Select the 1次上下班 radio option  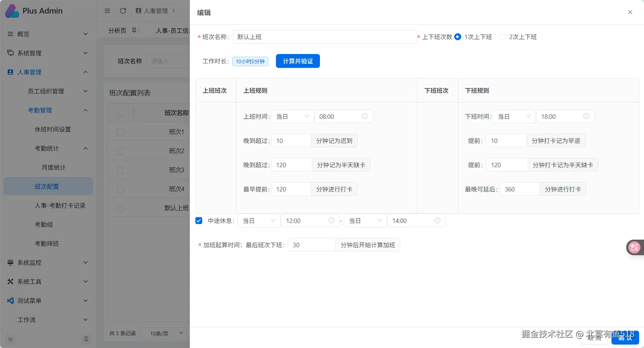coord(458,37)
